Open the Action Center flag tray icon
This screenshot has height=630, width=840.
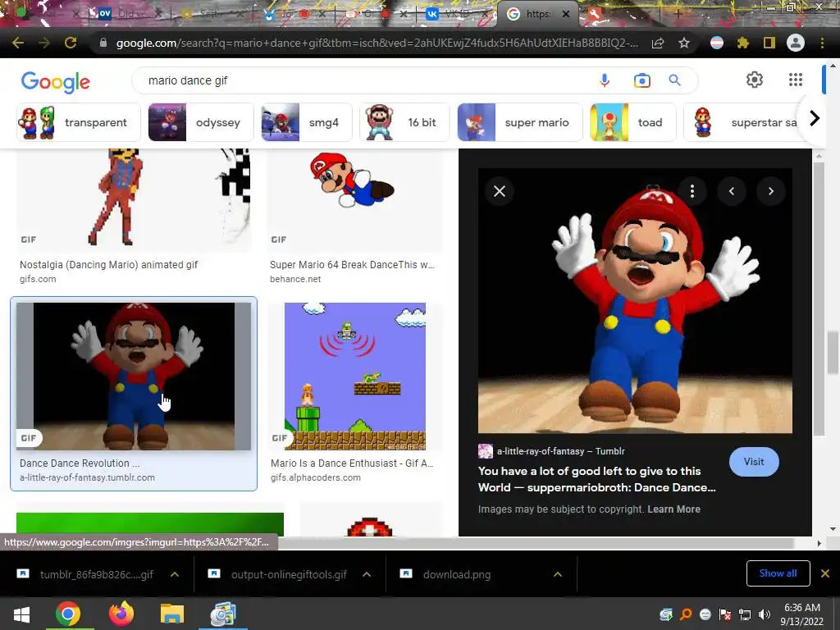pyautogui.click(x=725, y=614)
